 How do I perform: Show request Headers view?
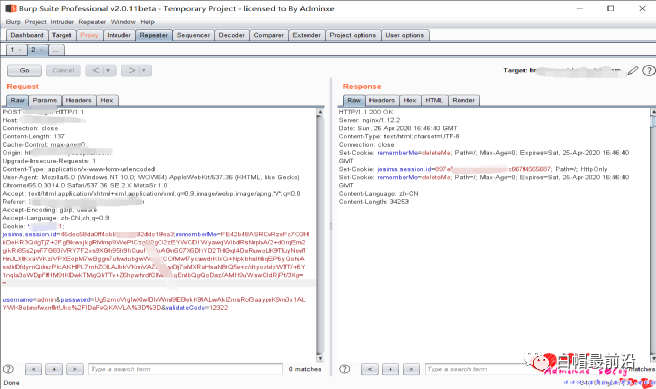coord(78,100)
